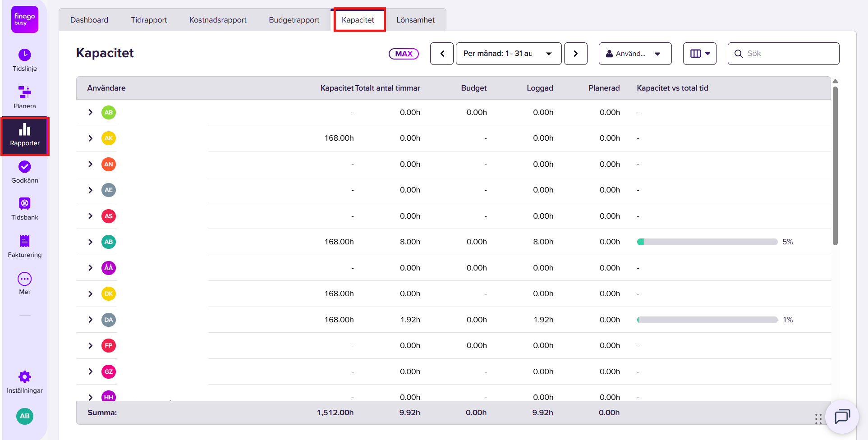Open the Per månad period dropdown
Image resolution: width=868 pixels, height=440 pixels.
coord(509,54)
